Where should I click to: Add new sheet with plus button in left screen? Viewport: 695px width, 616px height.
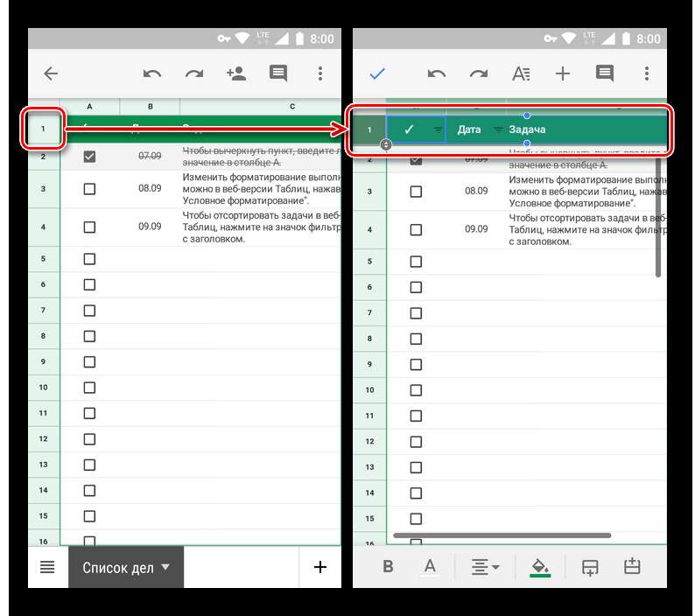point(320,567)
